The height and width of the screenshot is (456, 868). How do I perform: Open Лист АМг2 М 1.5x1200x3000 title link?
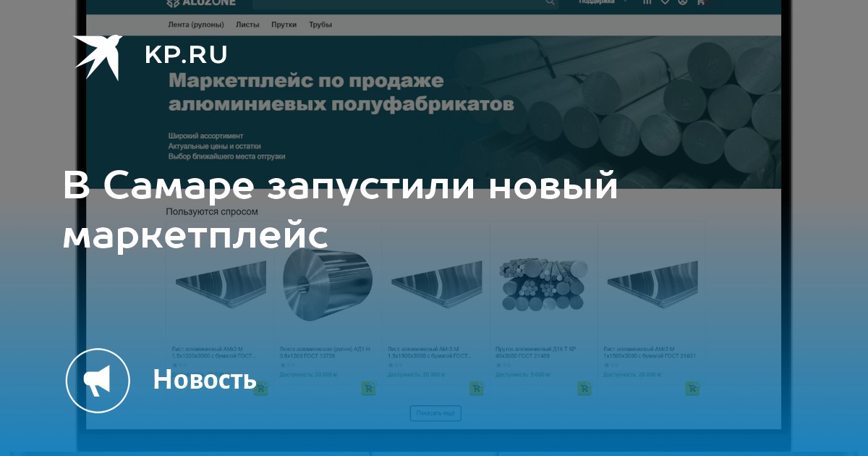[214, 352]
